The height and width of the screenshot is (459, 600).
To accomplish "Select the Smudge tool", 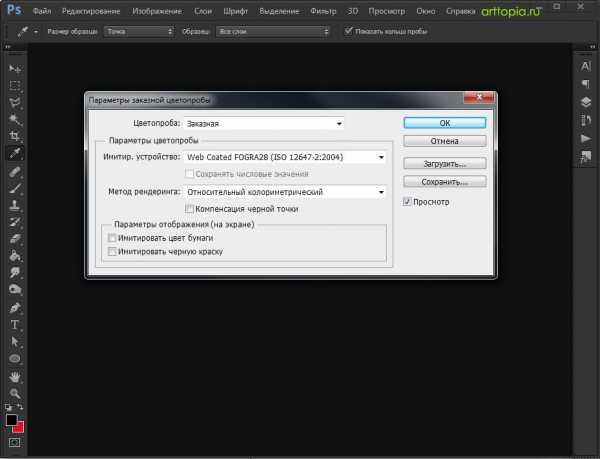I will [15, 272].
